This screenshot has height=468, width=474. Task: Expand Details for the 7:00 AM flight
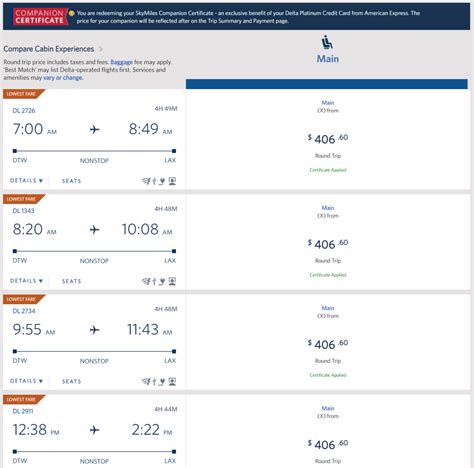(x=27, y=181)
